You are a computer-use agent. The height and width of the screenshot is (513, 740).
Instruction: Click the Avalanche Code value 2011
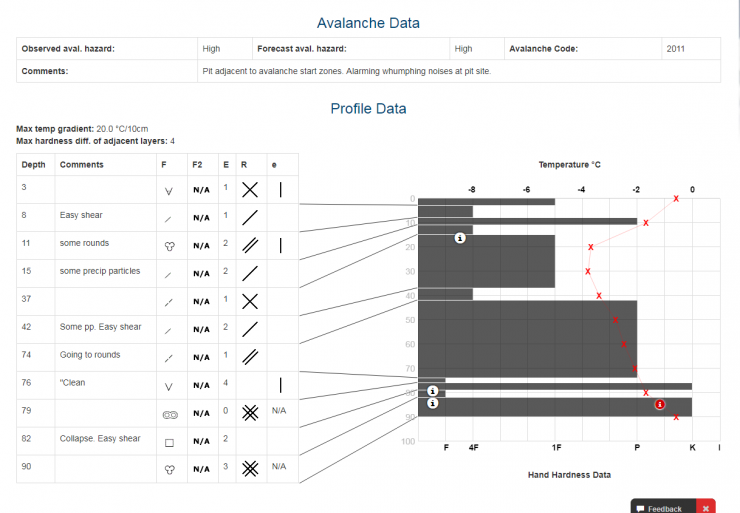point(676,48)
